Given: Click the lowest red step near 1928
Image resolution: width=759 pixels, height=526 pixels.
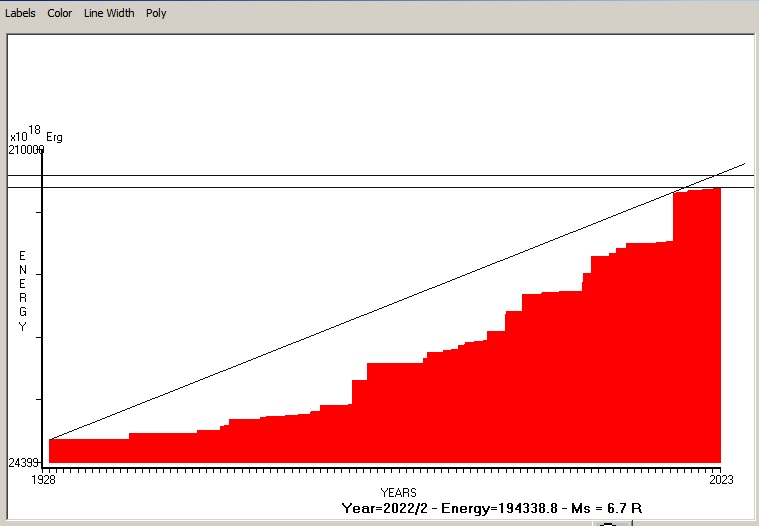Looking at the screenshot, I should tap(88, 451).
